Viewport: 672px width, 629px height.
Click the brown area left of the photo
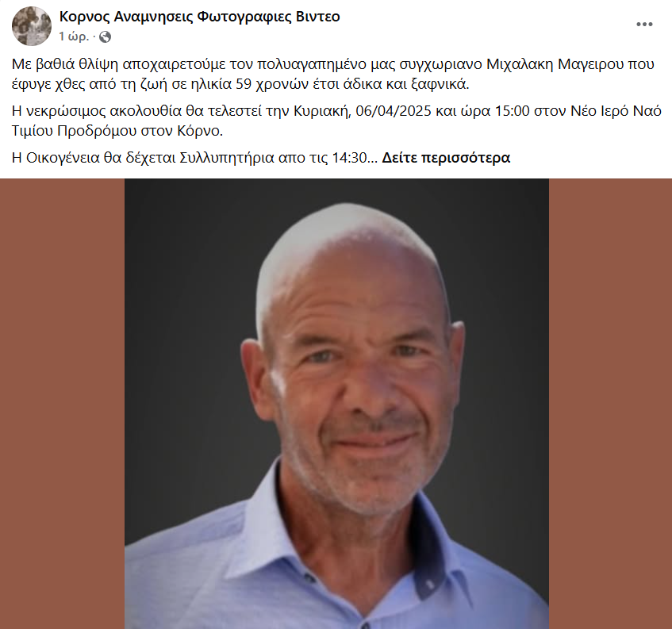click(x=62, y=404)
